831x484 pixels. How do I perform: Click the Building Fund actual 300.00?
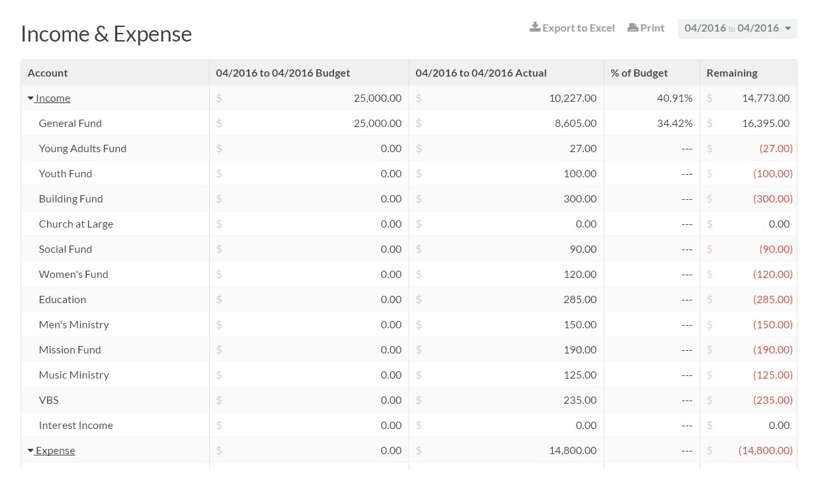coord(580,199)
